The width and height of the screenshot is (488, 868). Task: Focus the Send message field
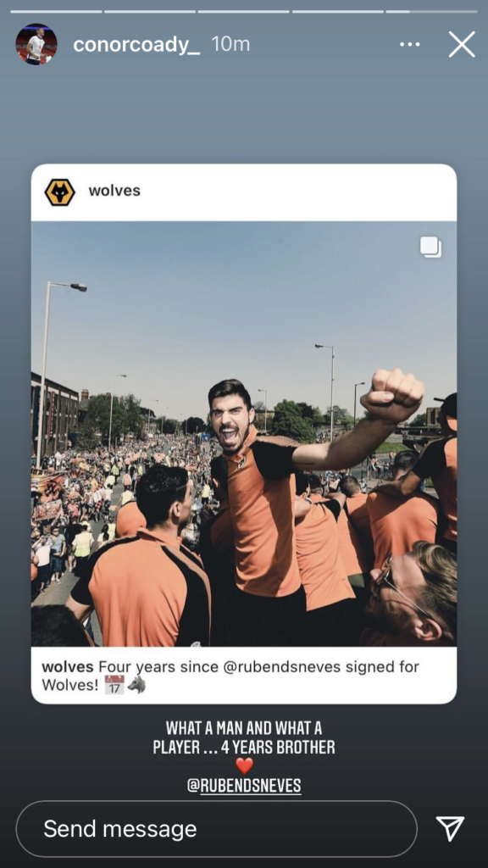point(216,829)
